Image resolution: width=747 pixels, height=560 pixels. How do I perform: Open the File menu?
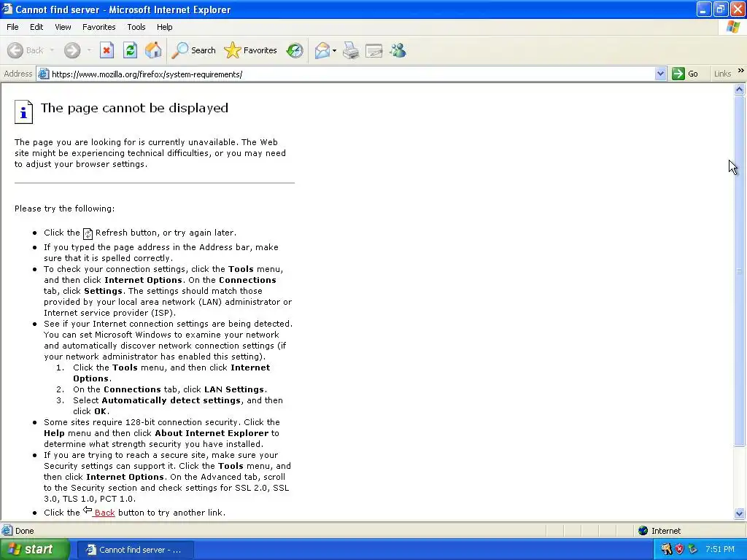[x=12, y=27]
